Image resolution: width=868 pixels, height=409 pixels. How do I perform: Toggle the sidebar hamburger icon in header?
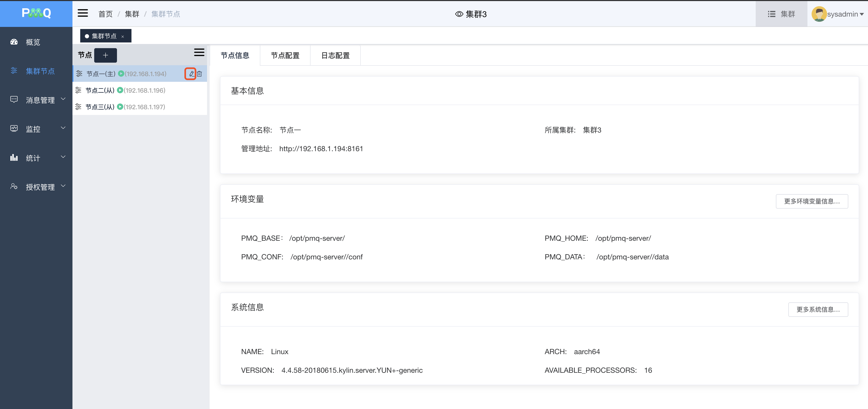pyautogui.click(x=83, y=13)
